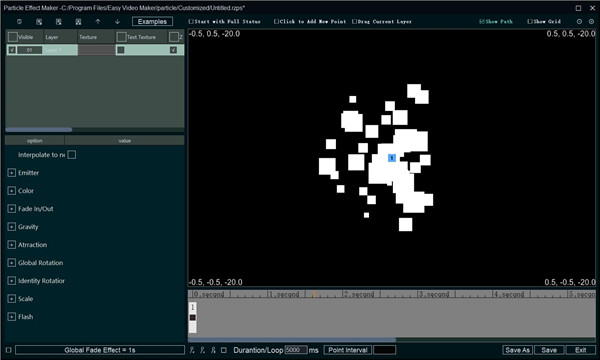Click the middle layer-page icon in the toolbar
Viewport: 600px width, 360px height.
[59, 22]
